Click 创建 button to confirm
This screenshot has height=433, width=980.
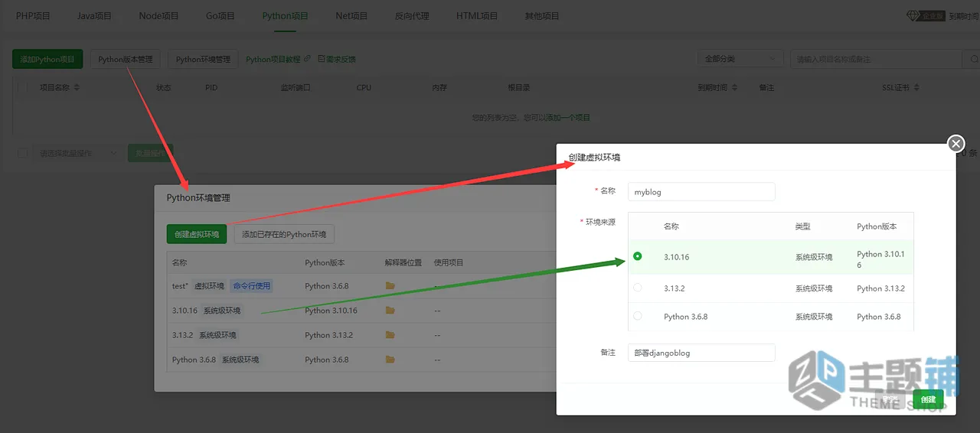point(928,399)
